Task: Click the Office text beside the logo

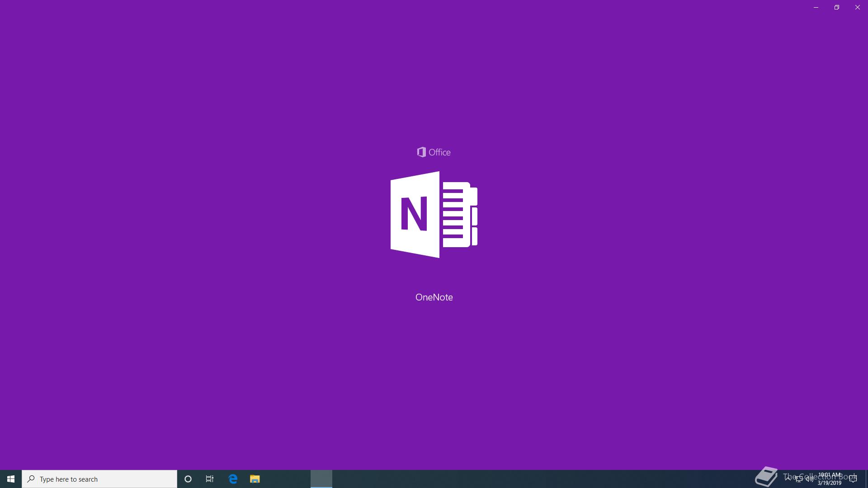Action: point(439,152)
